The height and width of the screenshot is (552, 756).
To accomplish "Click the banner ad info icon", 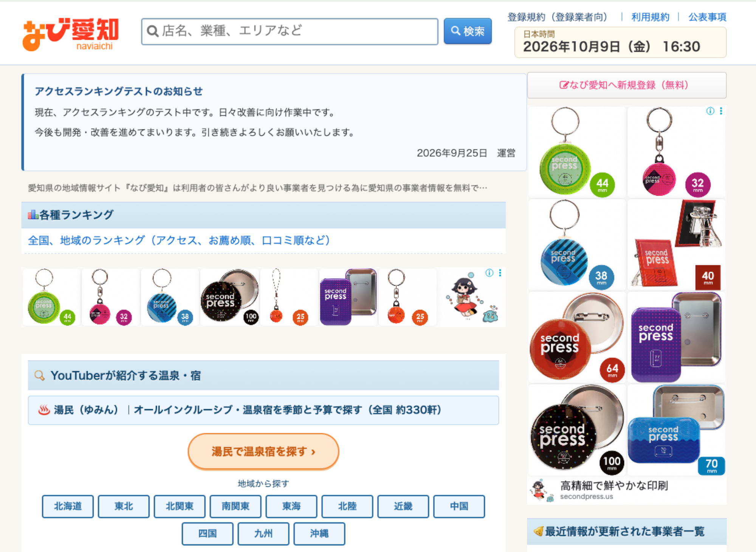I will coord(490,273).
